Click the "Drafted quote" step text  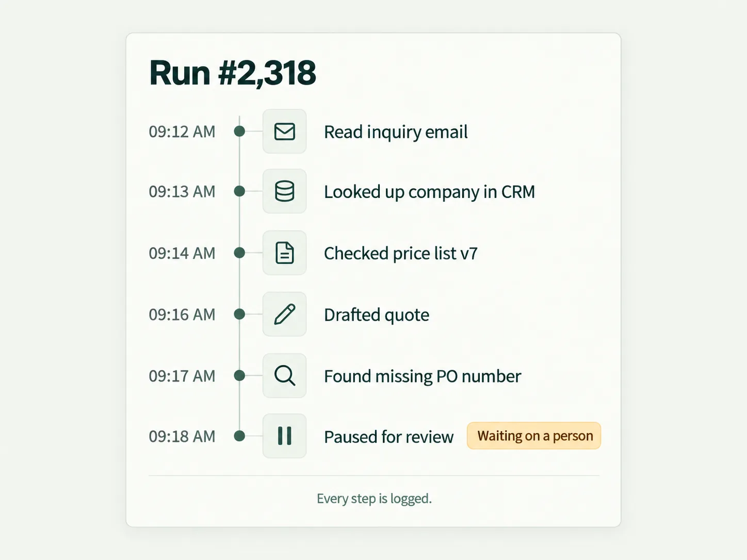377,315
